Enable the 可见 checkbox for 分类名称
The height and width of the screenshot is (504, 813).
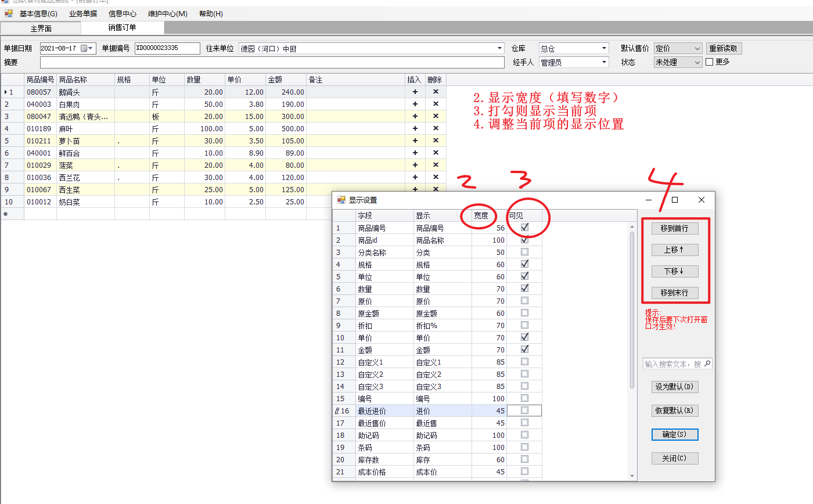click(524, 252)
